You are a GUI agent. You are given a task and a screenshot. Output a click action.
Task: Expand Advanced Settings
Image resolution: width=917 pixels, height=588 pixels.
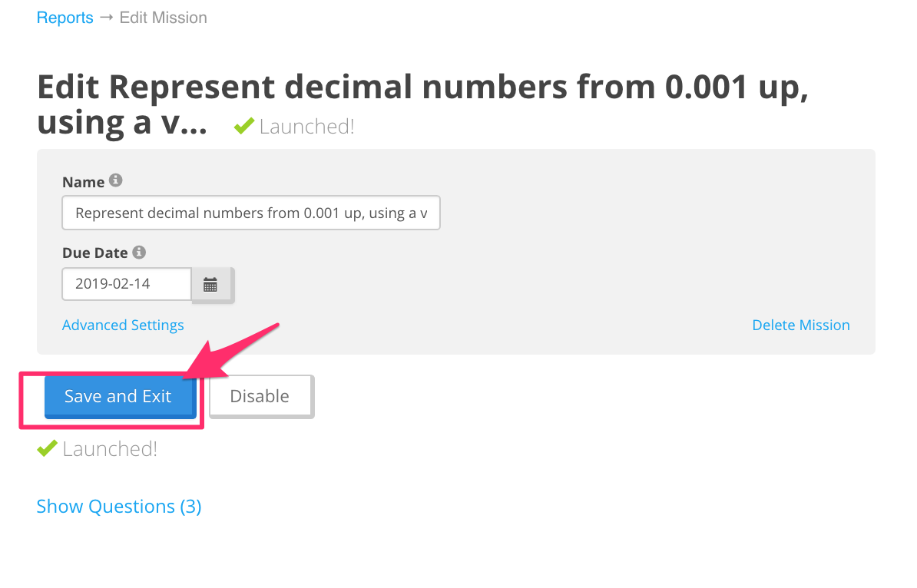(123, 325)
